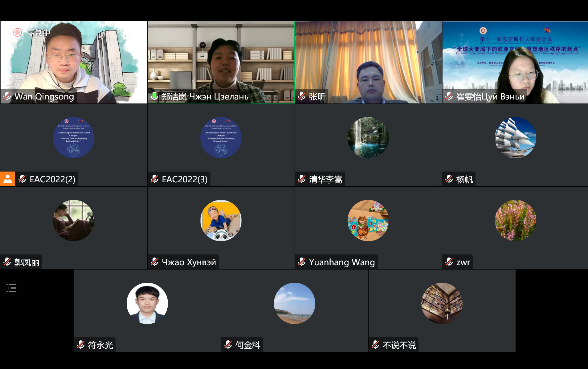Click the colorful cat avatar of Yuanhang Wang
The image size is (588, 369).
click(368, 221)
